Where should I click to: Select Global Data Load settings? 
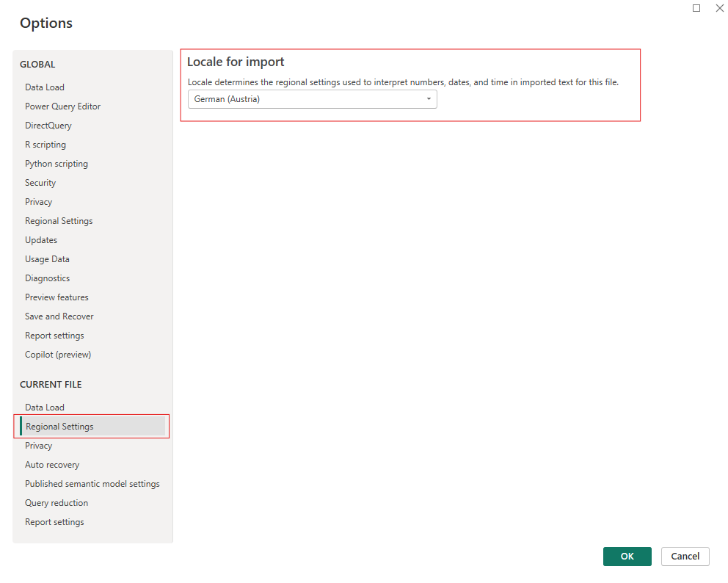pos(45,87)
